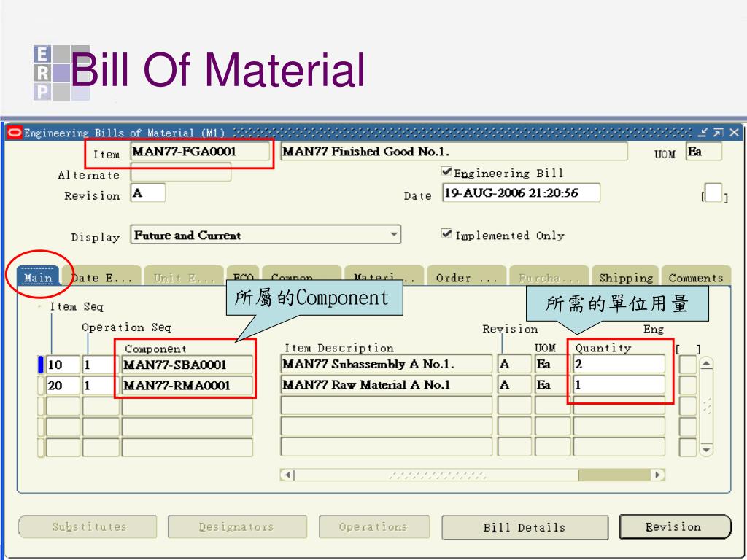Screen dimensions: 747x560
Task: Open the Order ... tab
Action: (x=466, y=277)
